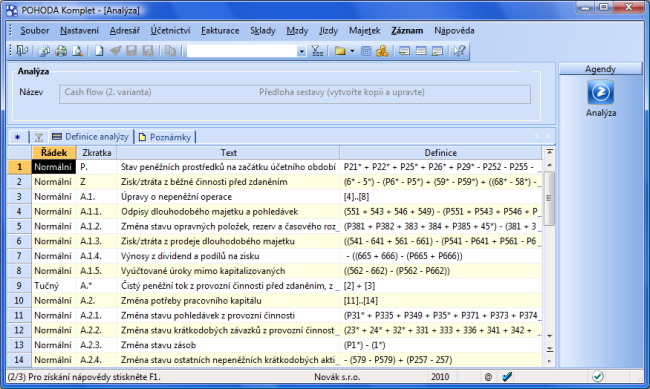Expand the folder icon dropdown arrow
The height and width of the screenshot is (389, 650).
(x=352, y=51)
